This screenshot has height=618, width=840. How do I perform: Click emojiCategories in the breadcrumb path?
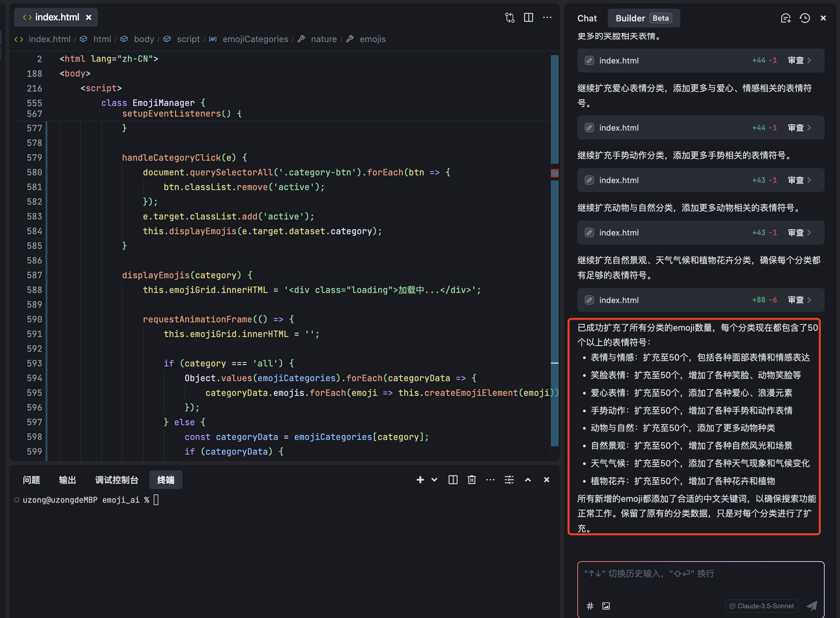click(255, 39)
